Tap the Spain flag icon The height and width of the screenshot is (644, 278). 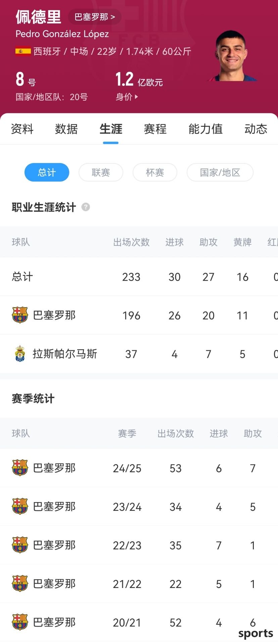click(23, 51)
